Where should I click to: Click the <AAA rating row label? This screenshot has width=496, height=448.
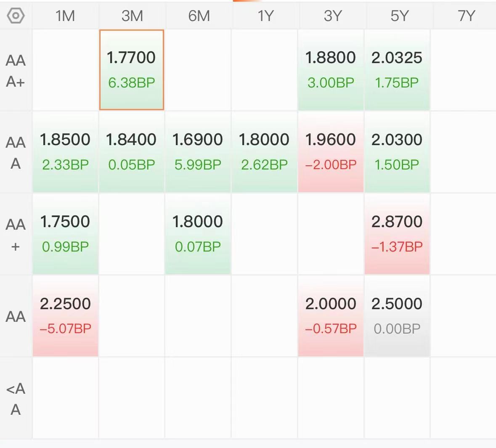click(16, 399)
